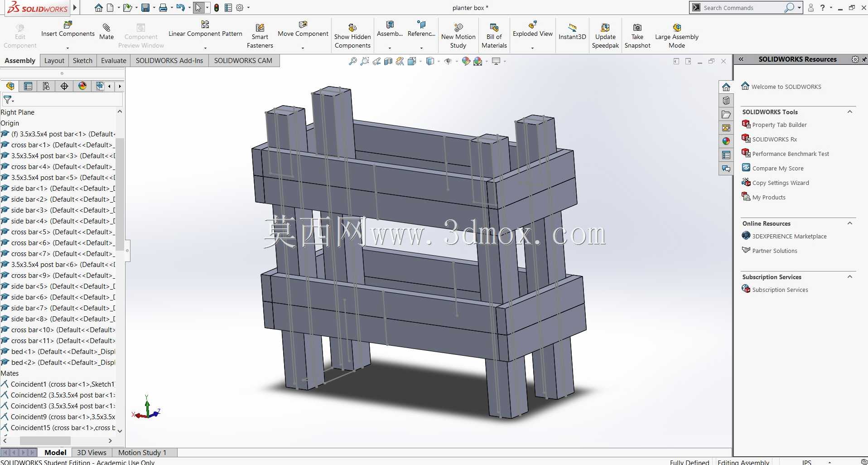Toggle Large Assembly Mode
The height and width of the screenshot is (465, 868).
click(x=677, y=35)
